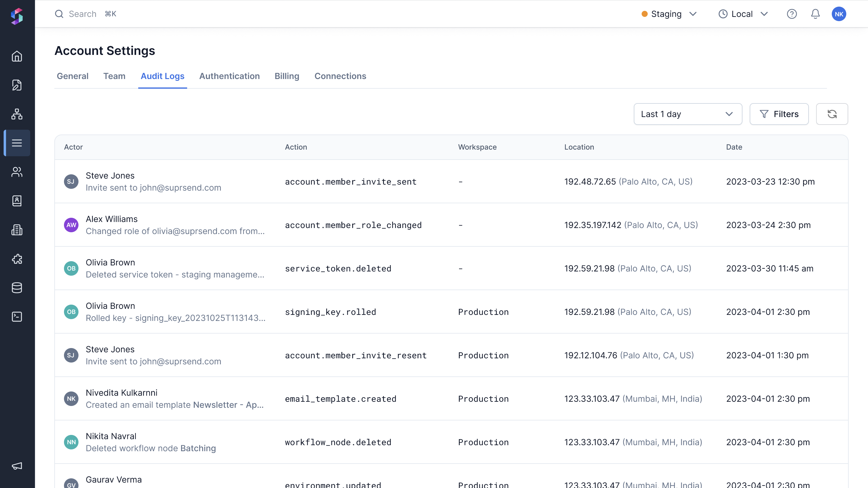Switch to the Billing tab
The image size is (868, 488).
point(286,76)
